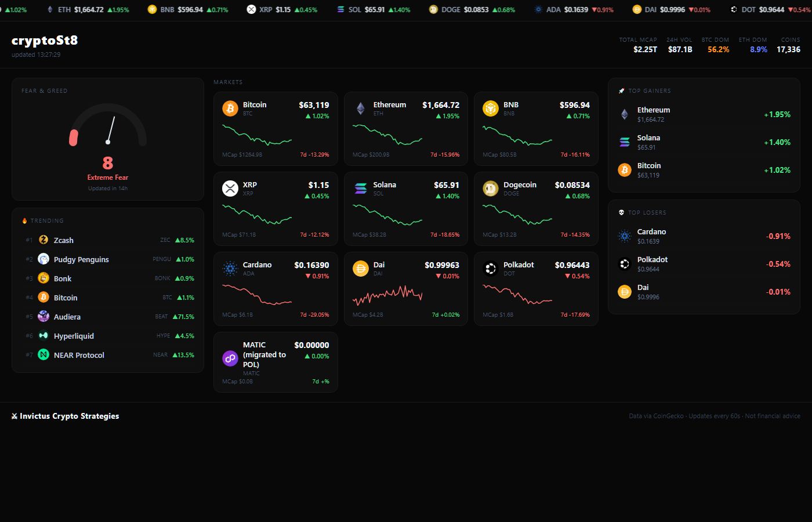Click the BNB coin icon in Markets

point(491,108)
